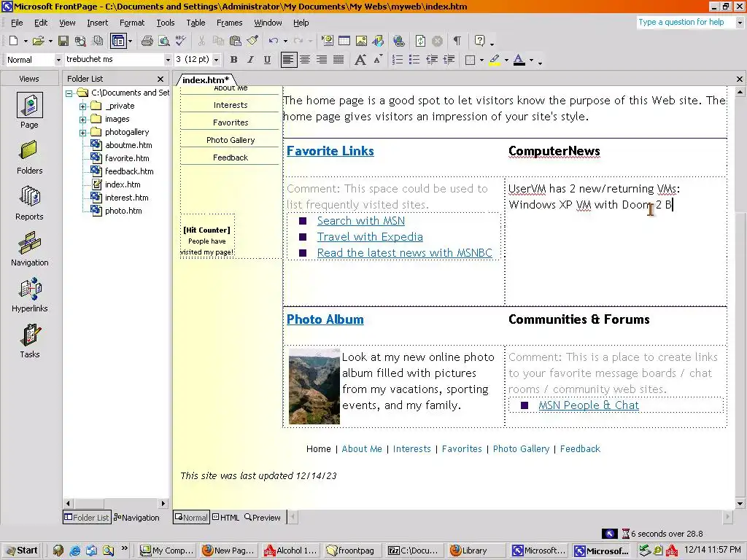Click the Increase Font Size icon
The image size is (747, 560).
(x=360, y=60)
